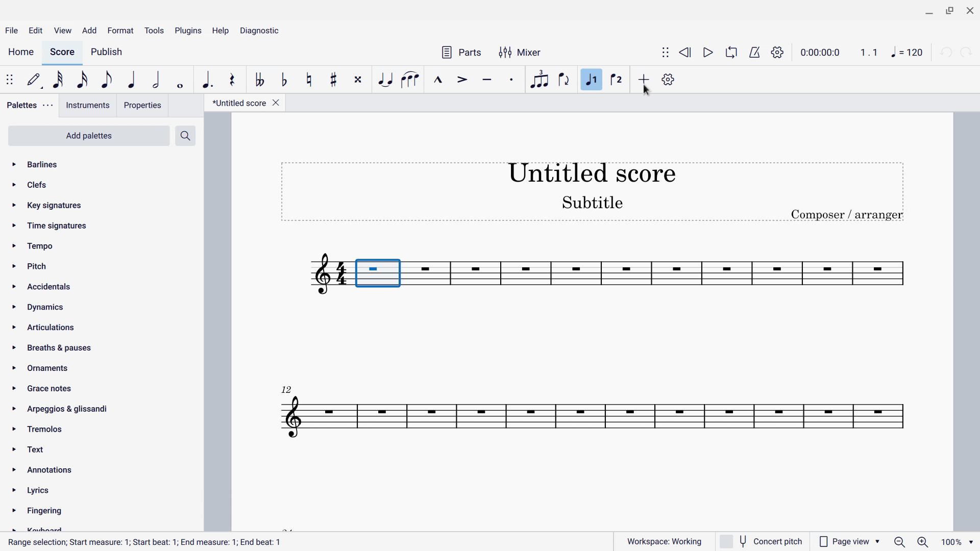
Task: Add a slur from the toolbar
Action: [x=410, y=80]
